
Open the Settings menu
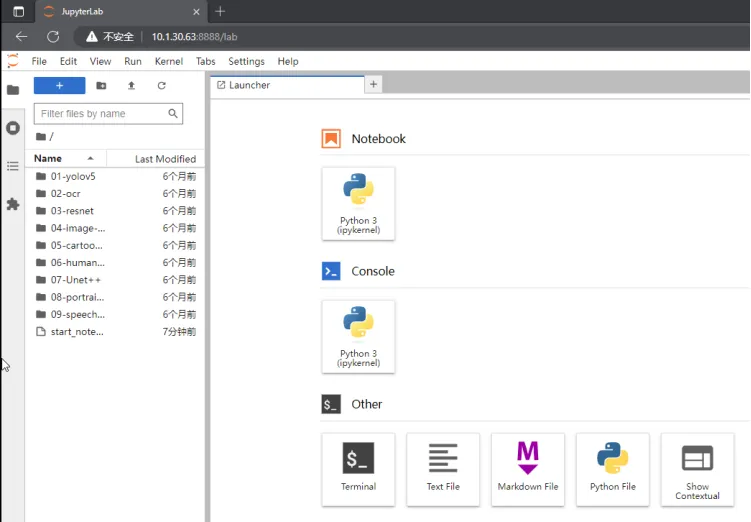246,61
